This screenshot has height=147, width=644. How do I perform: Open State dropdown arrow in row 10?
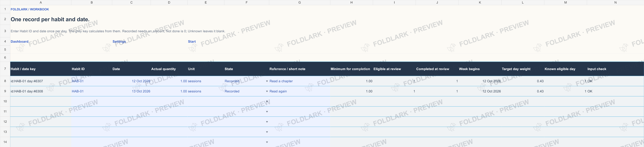(x=267, y=102)
